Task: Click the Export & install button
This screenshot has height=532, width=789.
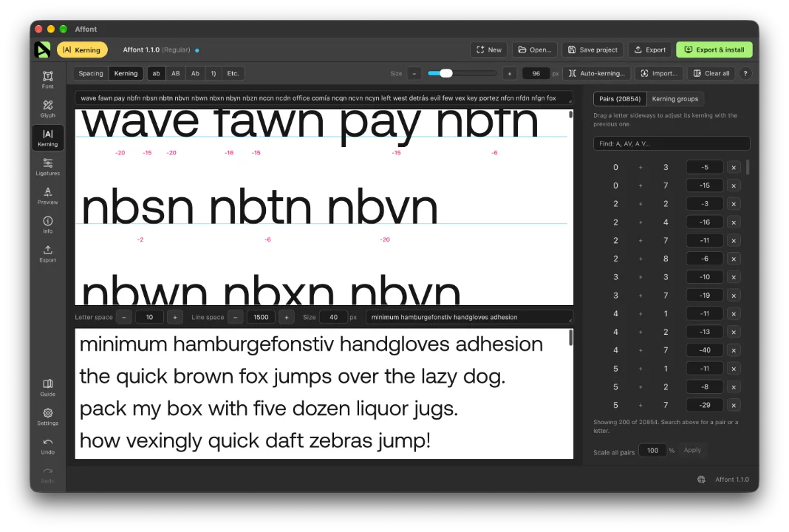Action: tap(714, 50)
